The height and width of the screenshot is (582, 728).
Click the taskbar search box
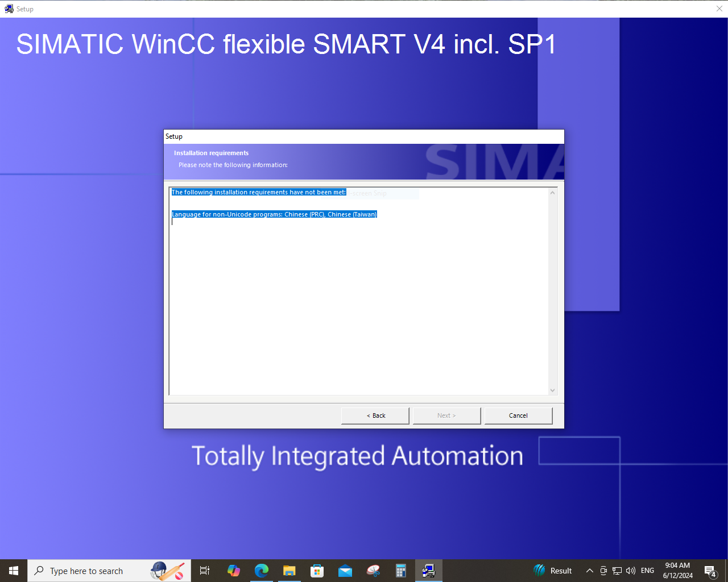click(x=109, y=571)
